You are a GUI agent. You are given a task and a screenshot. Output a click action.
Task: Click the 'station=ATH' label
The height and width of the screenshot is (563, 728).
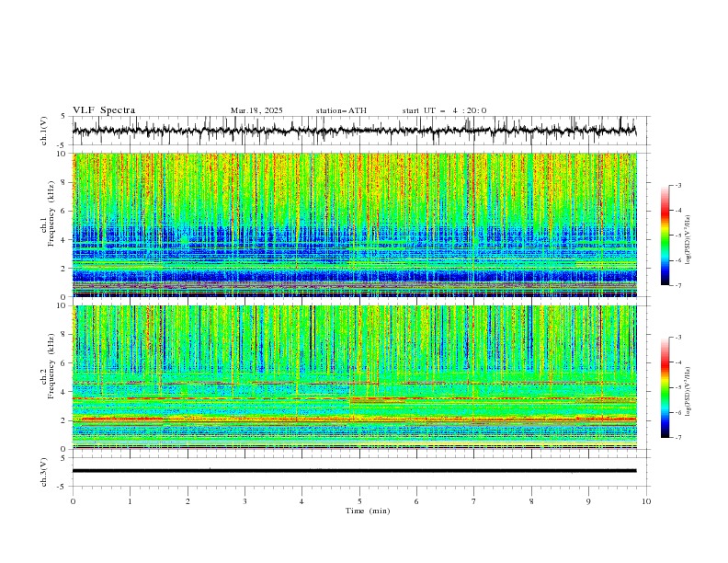tap(341, 110)
